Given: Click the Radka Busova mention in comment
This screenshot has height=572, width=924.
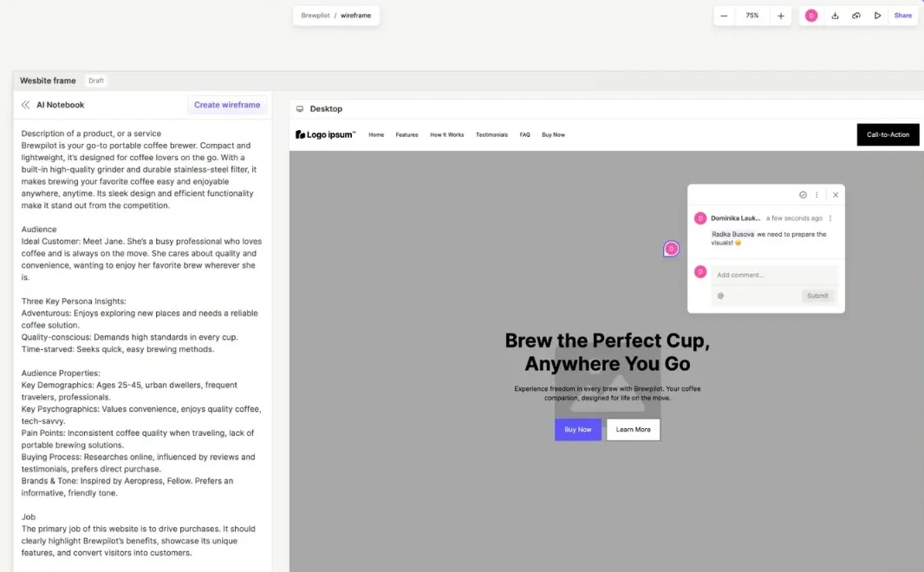Looking at the screenshot, I should click(x=732, y=235).
